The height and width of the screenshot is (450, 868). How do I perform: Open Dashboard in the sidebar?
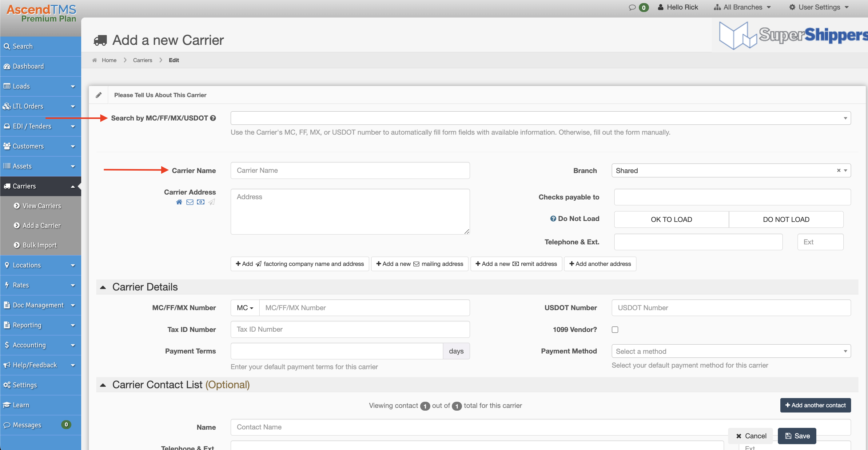point(40,66)
